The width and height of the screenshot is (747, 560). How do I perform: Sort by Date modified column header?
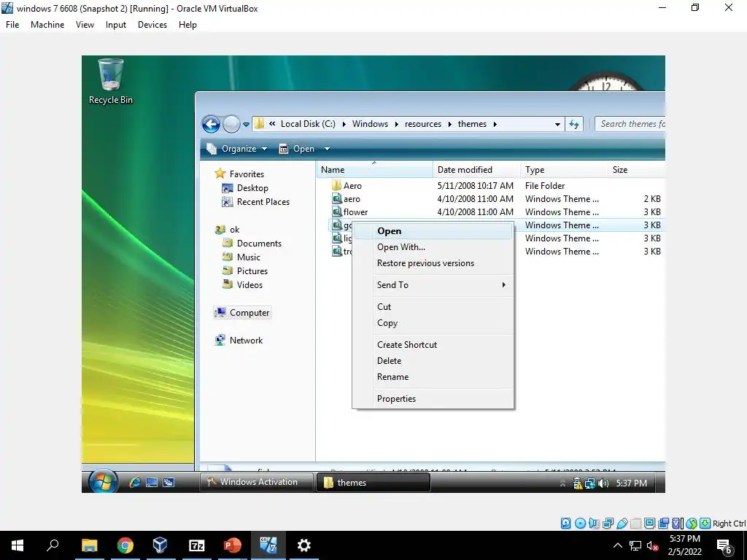pyautogui.click(x=476, y=169)
